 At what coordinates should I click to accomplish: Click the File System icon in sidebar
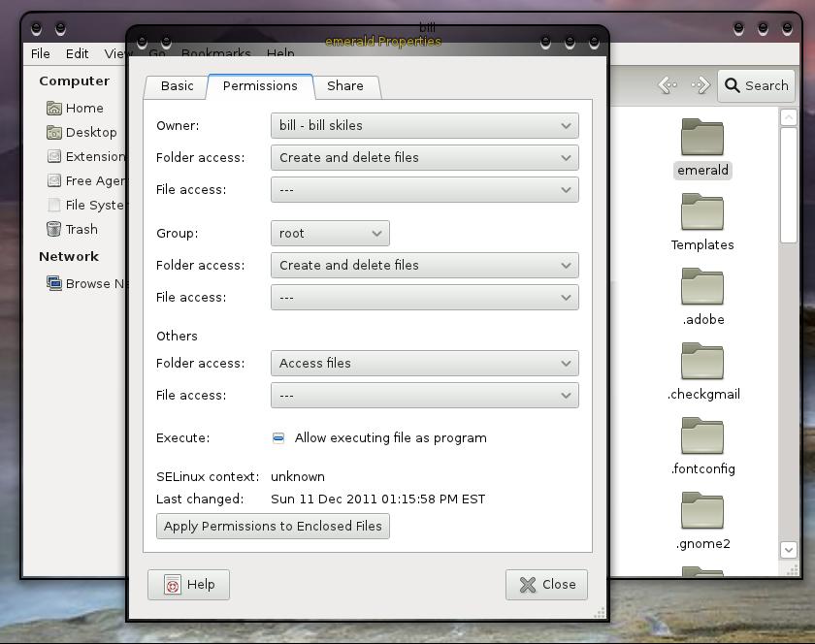(x=54, y=205)
